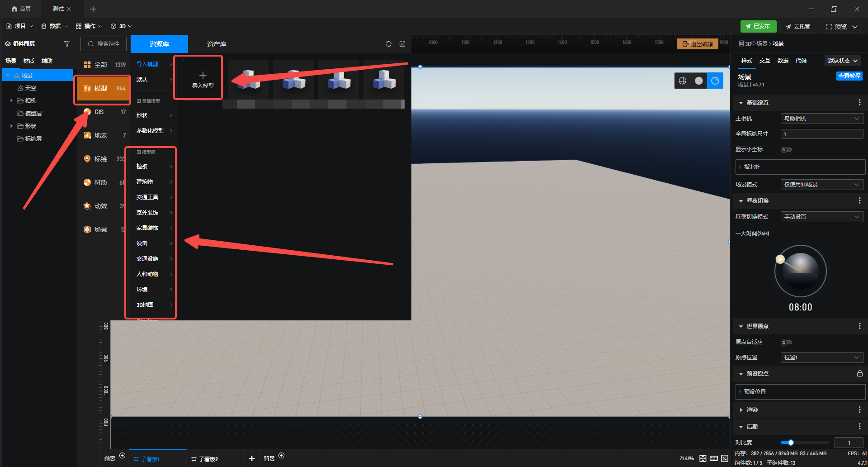
Task: Open the 动效 effects category
Action: (x=100, y=206)
